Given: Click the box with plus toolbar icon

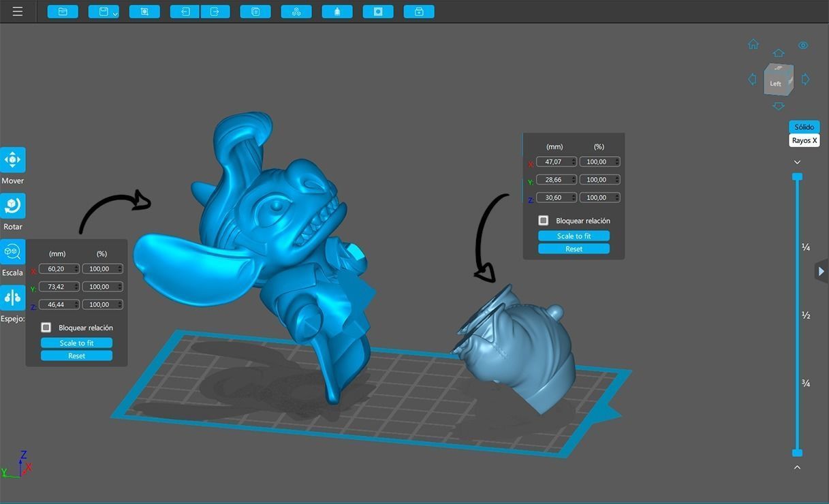Looking at the screenshot, I should [x=419, y=12].
